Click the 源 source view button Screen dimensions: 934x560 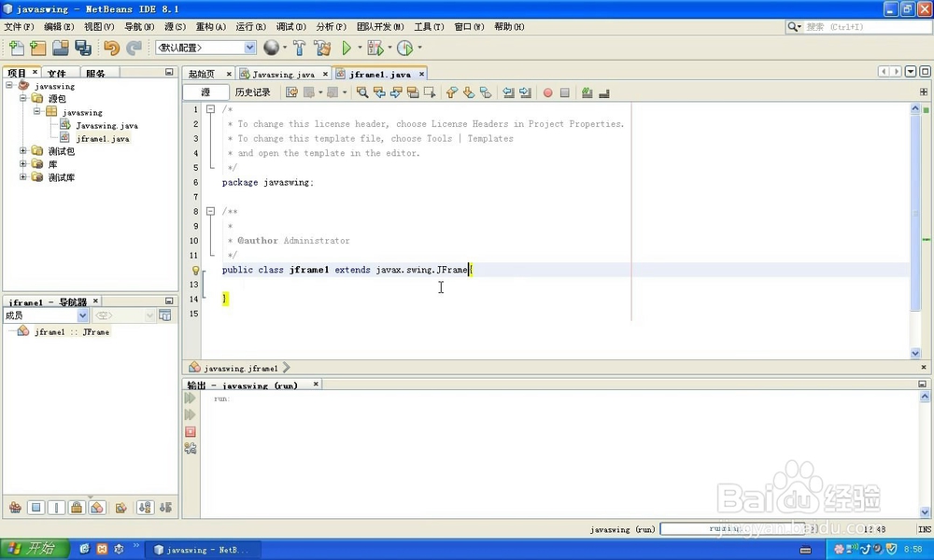coord(205,92)
